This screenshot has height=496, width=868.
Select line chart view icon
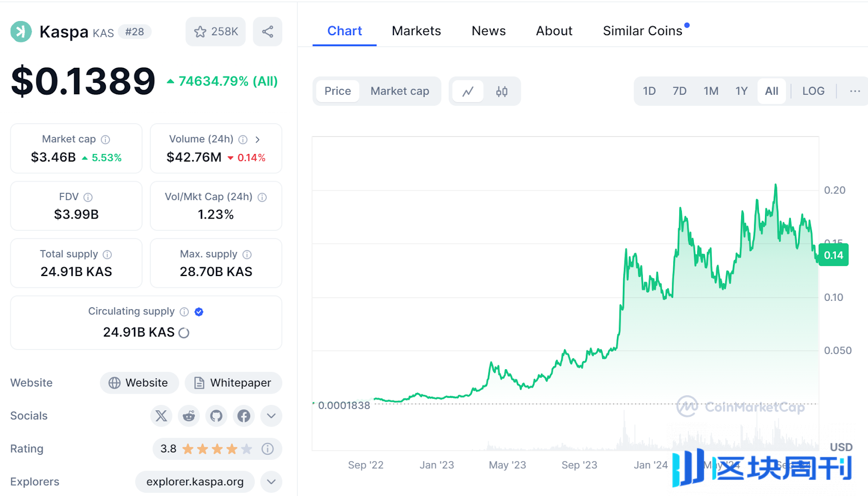click(468, 92)
